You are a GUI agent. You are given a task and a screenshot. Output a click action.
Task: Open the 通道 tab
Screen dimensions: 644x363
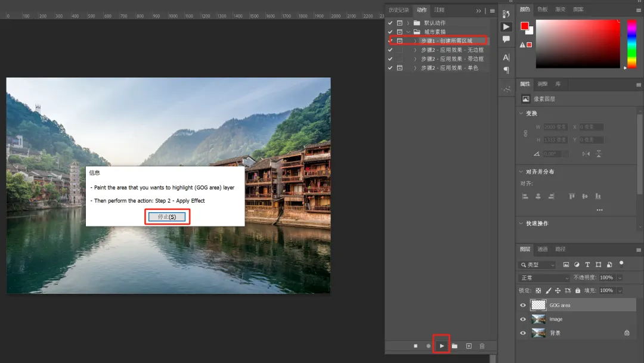click(x=543, y=249)
